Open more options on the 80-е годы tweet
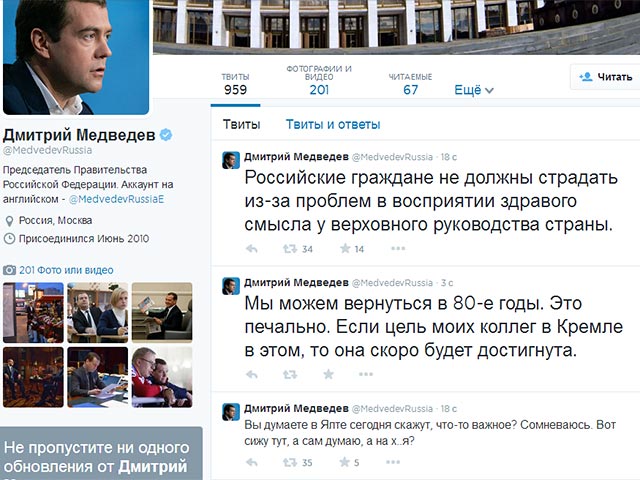The height and width of the screenshot is (480, 640). 366,374
